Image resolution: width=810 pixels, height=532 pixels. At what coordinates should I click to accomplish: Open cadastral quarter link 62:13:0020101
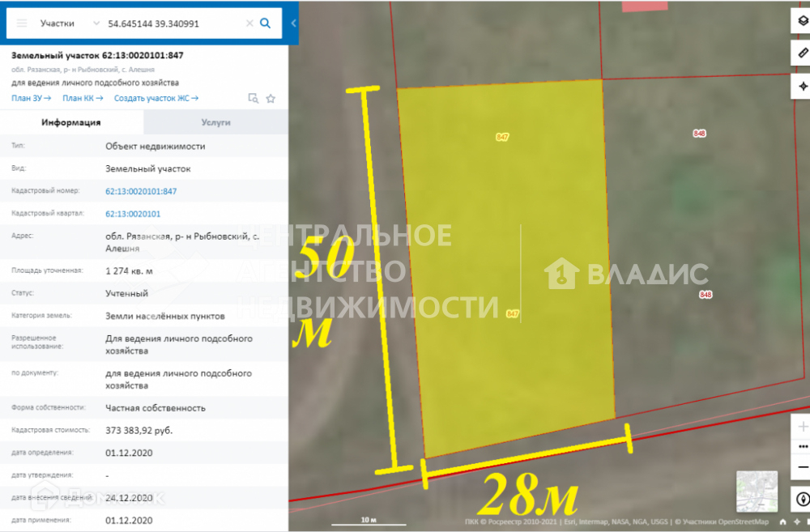[133, 214]
